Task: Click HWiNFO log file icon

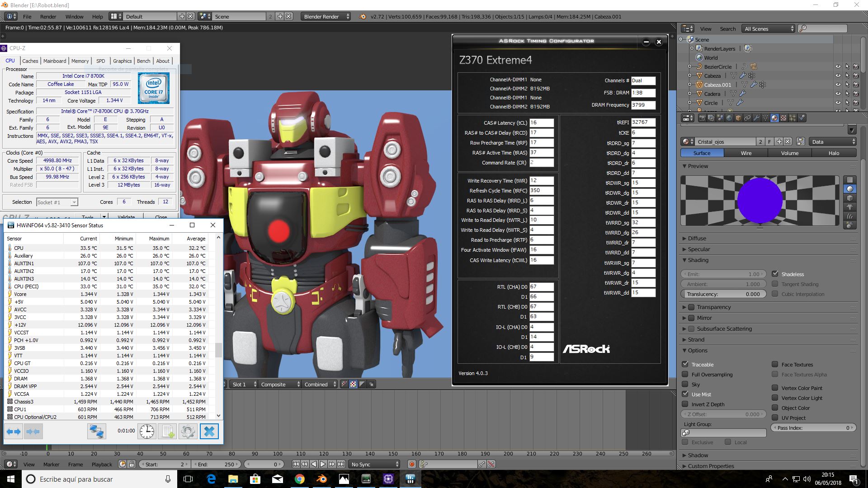Action: pos(168,432)
